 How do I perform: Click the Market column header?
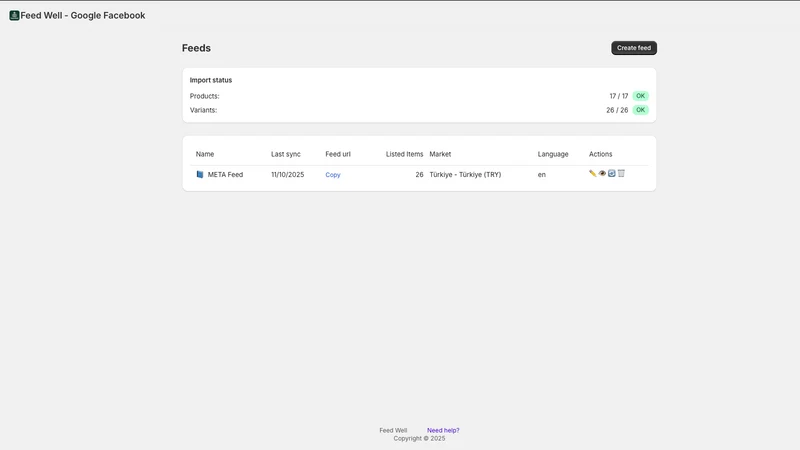click(440, 154)
